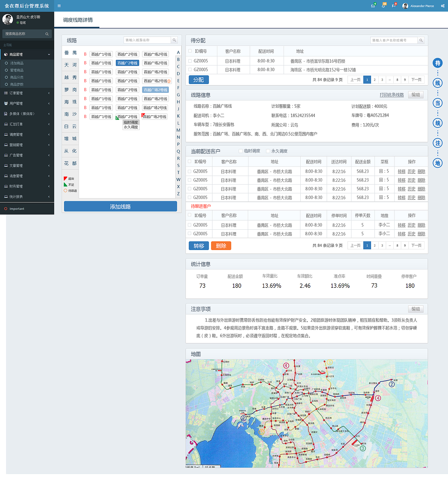Enable the 永久调度 checkbox

pos(268,151)
